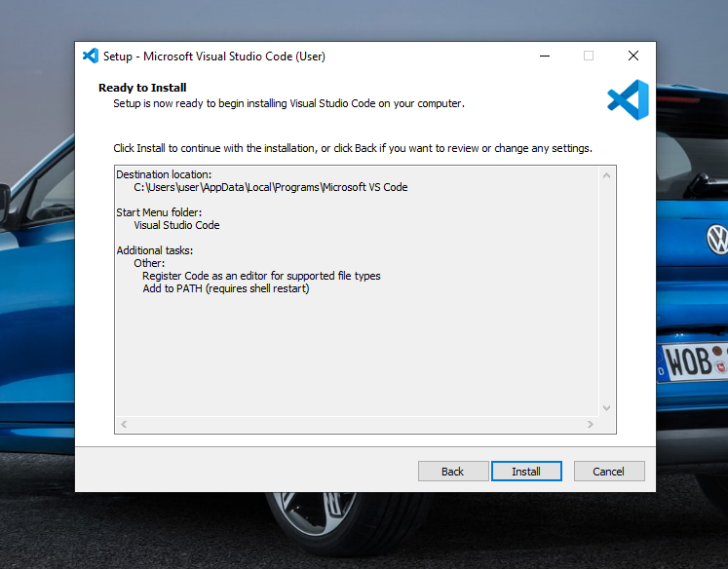Click the 'Ready to Install' heading

(x=142, y=88)
